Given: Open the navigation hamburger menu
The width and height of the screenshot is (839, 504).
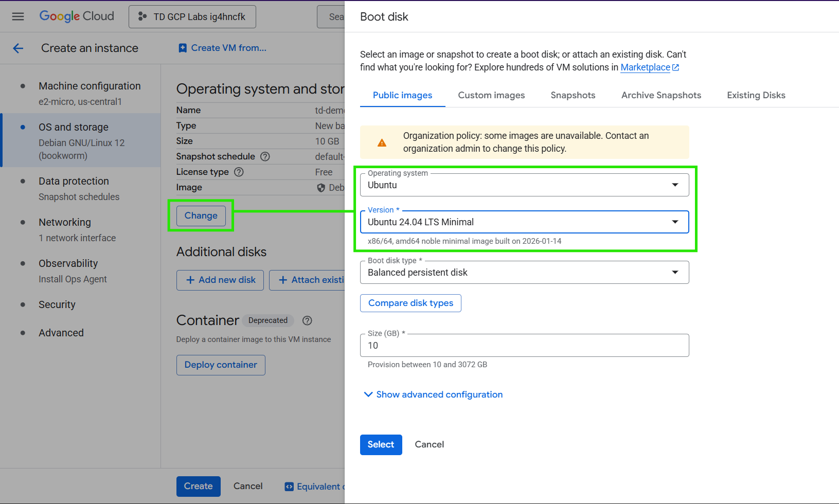Looking at the screenshot, I should click(17, 16).
